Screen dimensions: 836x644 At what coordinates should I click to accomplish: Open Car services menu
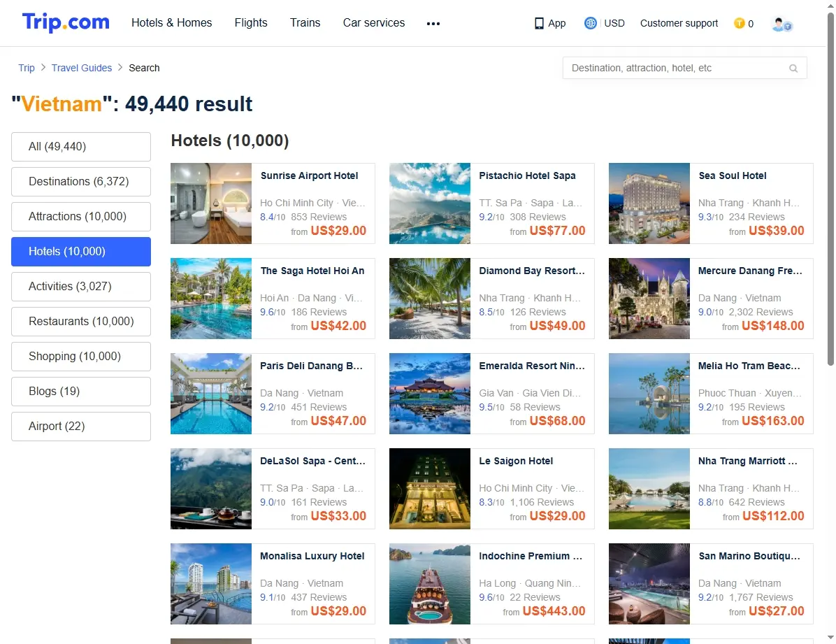pyautogui.click(x=374, y=23)
